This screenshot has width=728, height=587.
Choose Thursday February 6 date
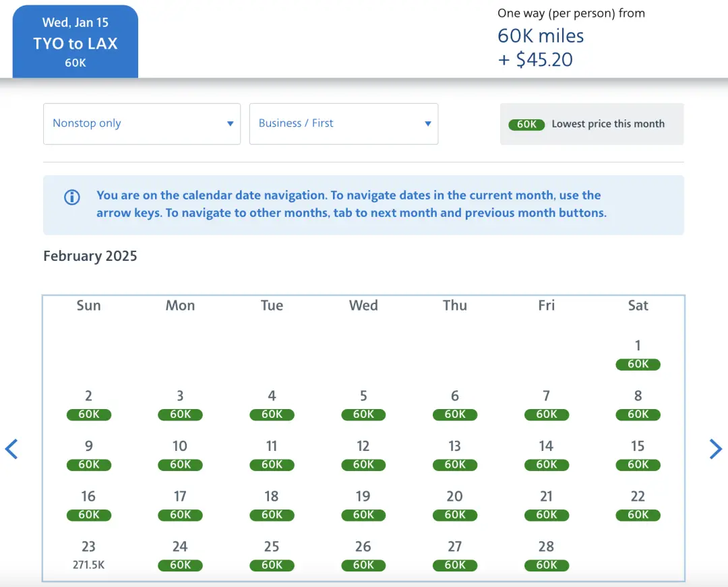(x=455, y=404)
